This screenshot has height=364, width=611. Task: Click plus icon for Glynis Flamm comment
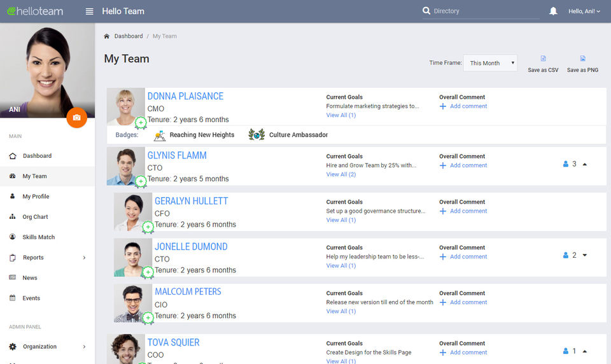coord(443,165)
